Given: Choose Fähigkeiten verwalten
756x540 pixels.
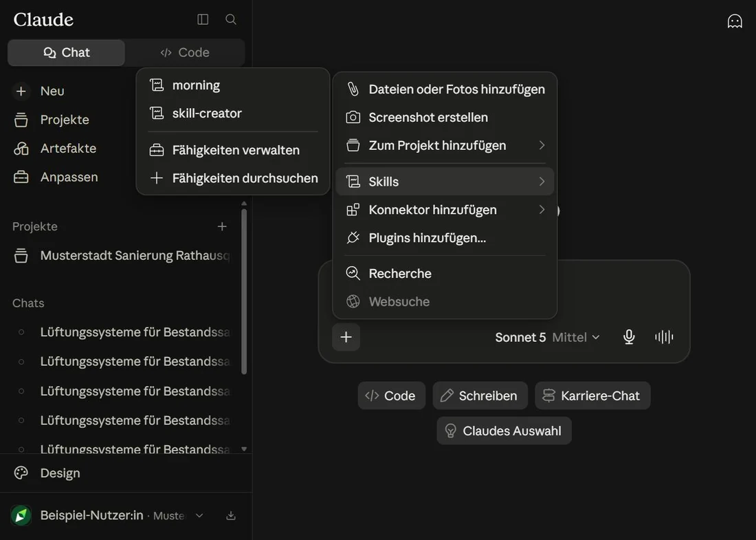Looking at the screenshot, I should tap(233, 150).
